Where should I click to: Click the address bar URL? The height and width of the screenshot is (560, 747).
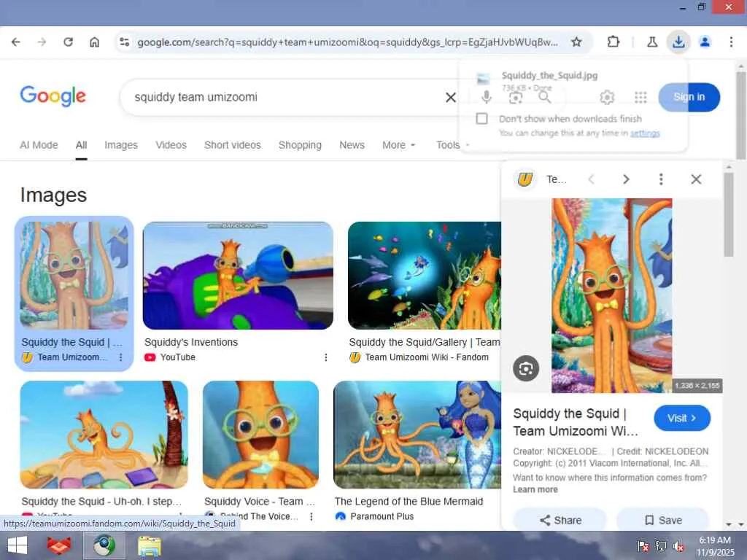coord(348,42)
